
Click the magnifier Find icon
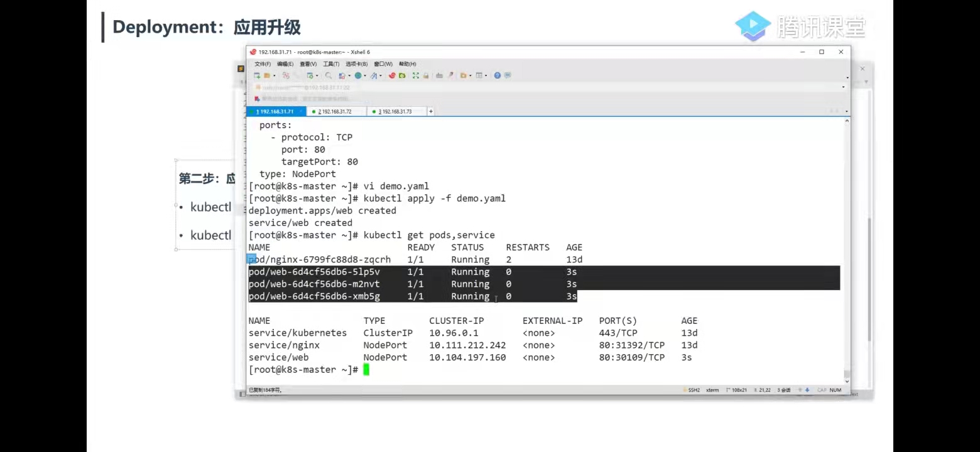329,75
